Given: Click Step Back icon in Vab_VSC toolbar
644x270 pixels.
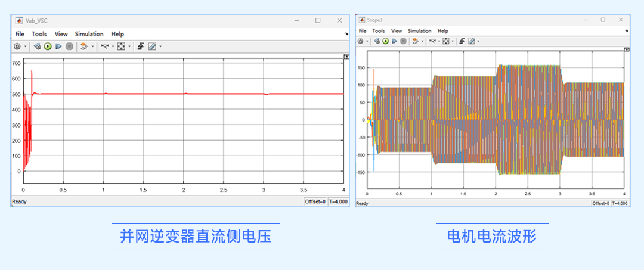Looking at the screenshot, I should coord(37,46).
